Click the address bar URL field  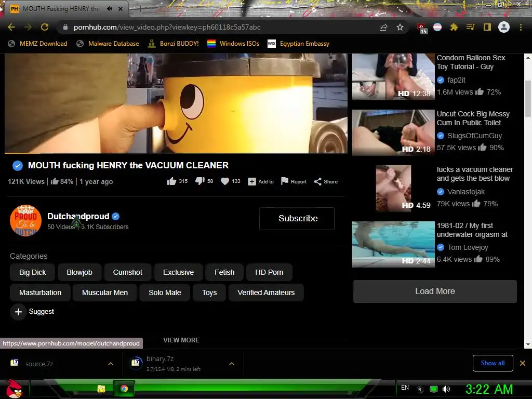tap(217, 27)
